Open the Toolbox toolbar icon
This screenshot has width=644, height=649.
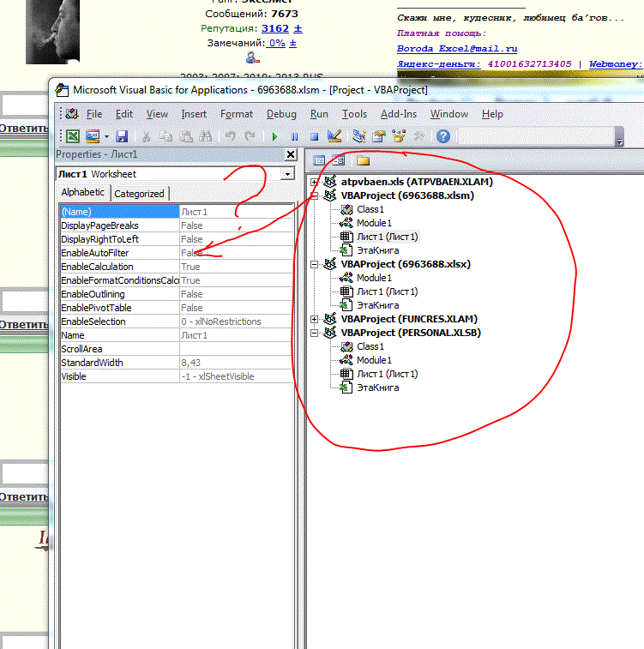tap(418, 136)
